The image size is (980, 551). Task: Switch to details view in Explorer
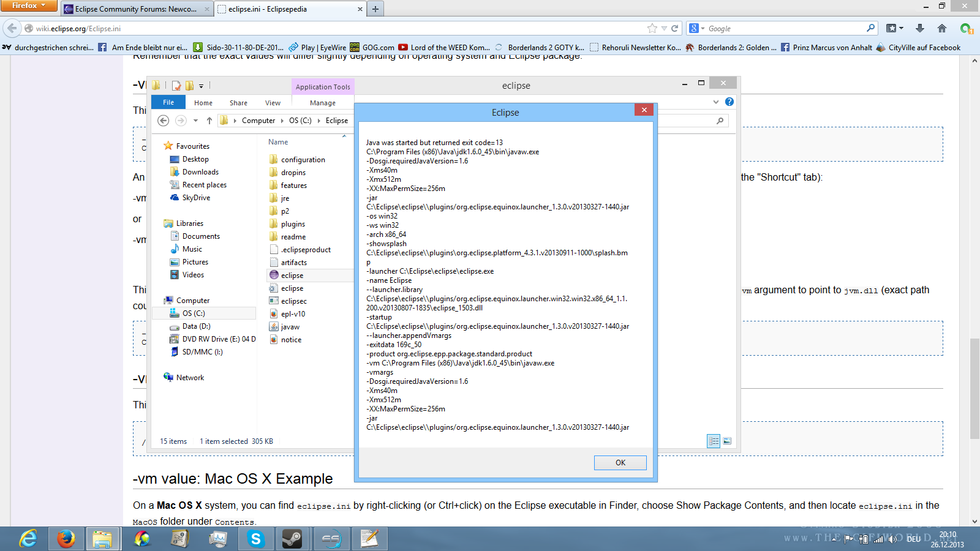tap(714, 441)
